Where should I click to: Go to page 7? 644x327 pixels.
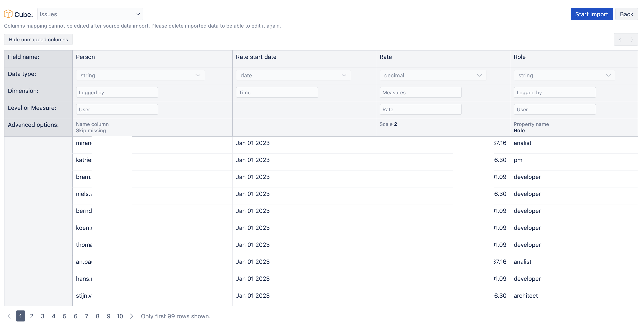[86, 316]
